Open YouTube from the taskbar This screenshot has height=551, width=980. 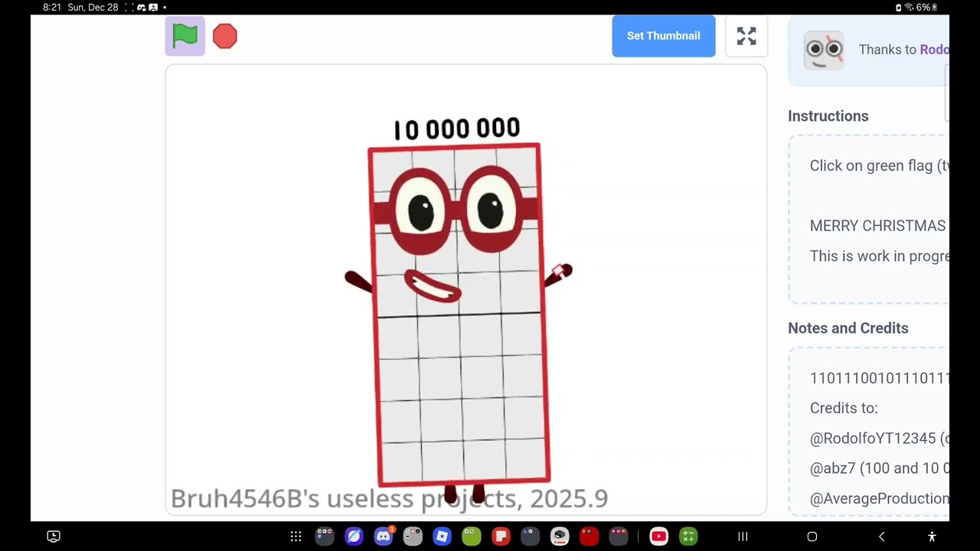(x=658, y=536)
